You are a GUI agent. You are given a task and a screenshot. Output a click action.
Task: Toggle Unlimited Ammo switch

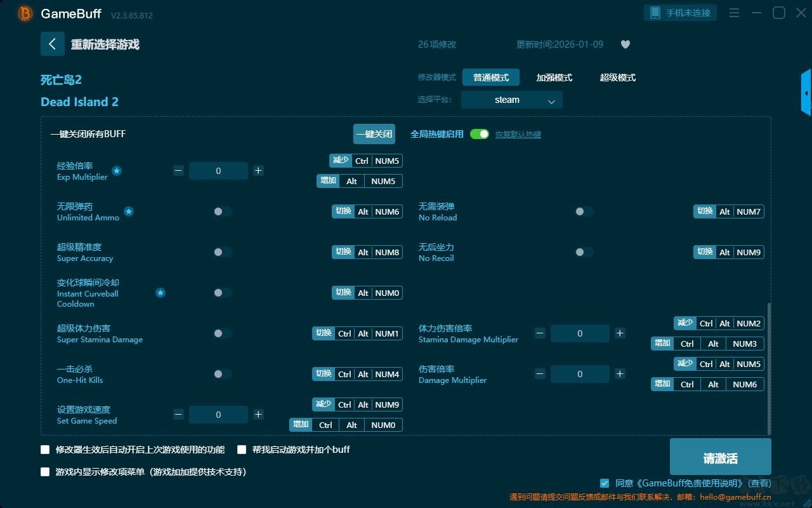(222, 211)
